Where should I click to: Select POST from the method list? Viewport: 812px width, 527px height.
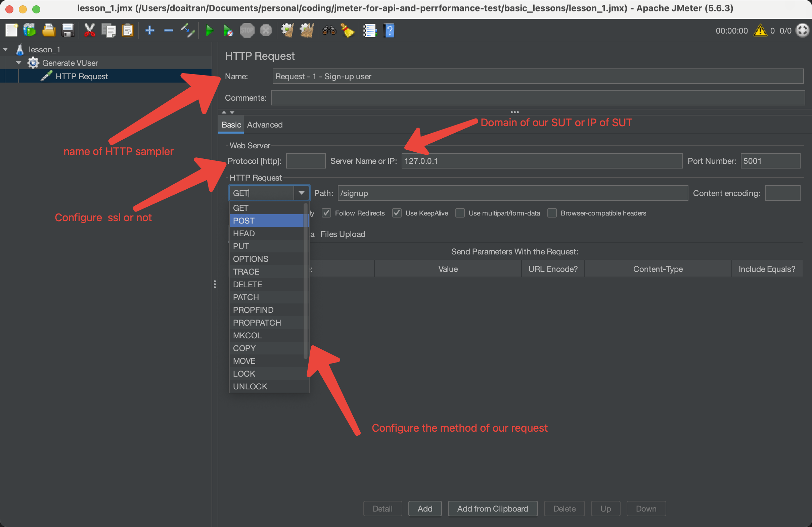click(266, 221)
